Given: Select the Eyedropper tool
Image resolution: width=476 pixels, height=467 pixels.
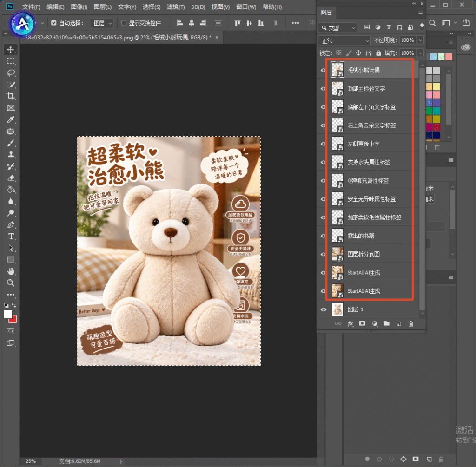Looking at the screenshot, I should (11, 119).
